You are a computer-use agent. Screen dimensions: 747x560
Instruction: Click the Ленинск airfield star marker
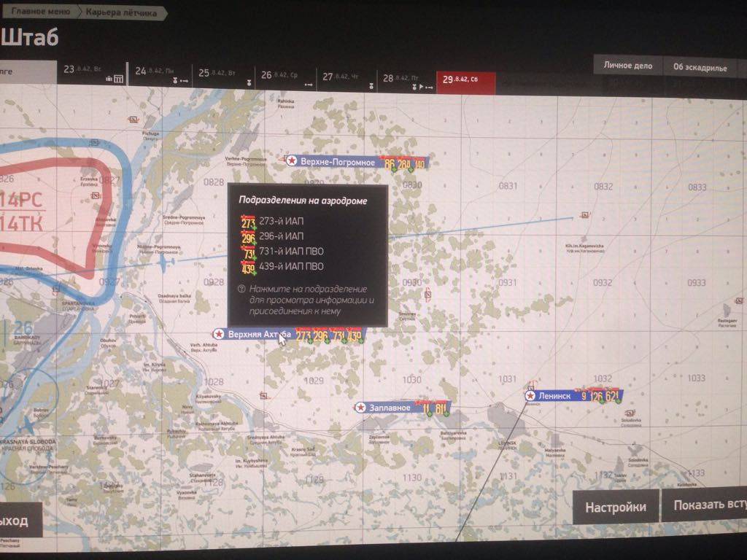(530, 396)
